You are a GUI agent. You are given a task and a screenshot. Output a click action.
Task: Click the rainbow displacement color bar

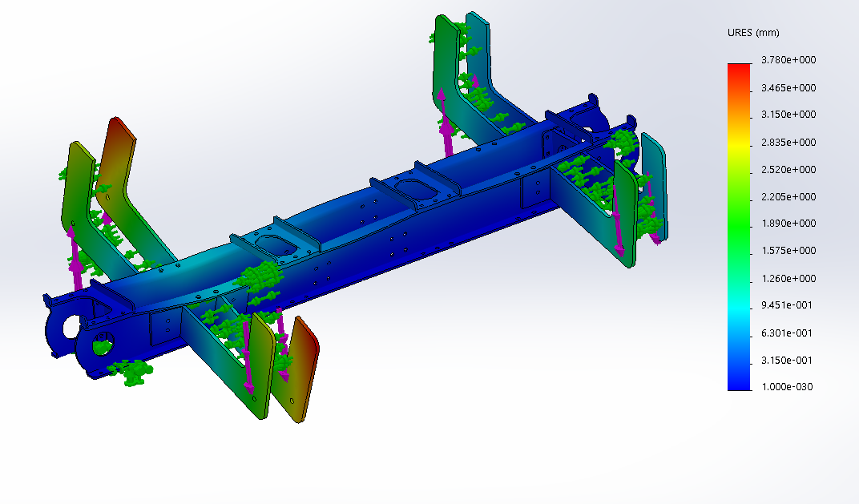[x=739, y=227]
